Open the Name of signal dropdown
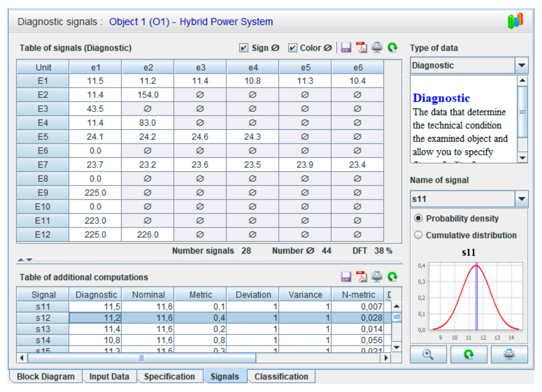542x392 pixels. click(x=521, y=199)
